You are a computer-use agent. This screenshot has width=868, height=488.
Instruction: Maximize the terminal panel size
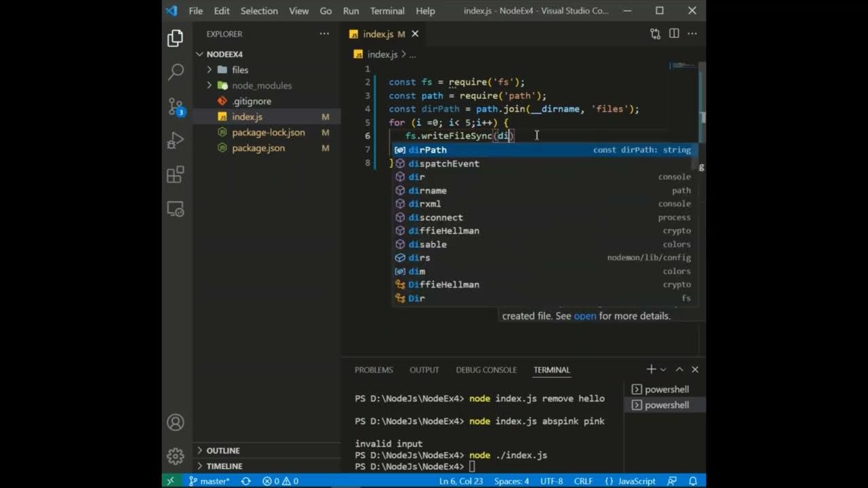680,369
